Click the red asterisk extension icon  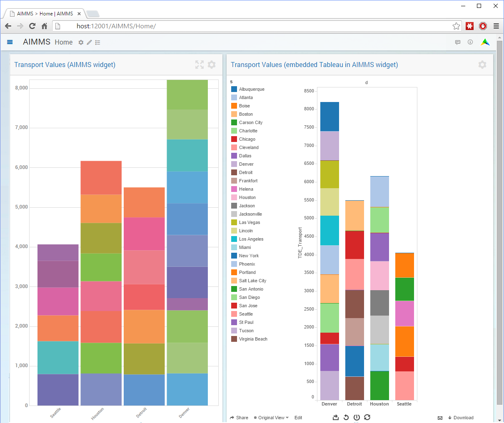pos(469,26)
